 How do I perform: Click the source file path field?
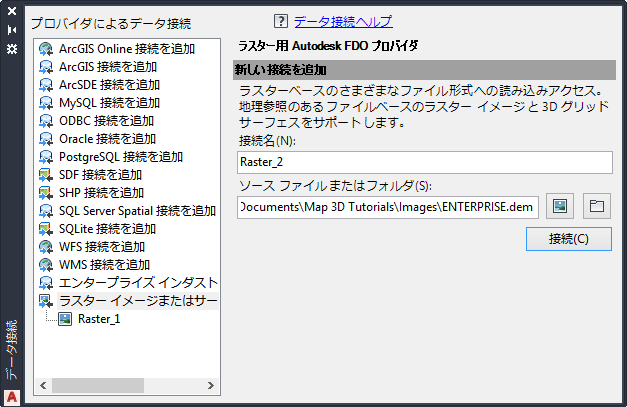[388, 207]
